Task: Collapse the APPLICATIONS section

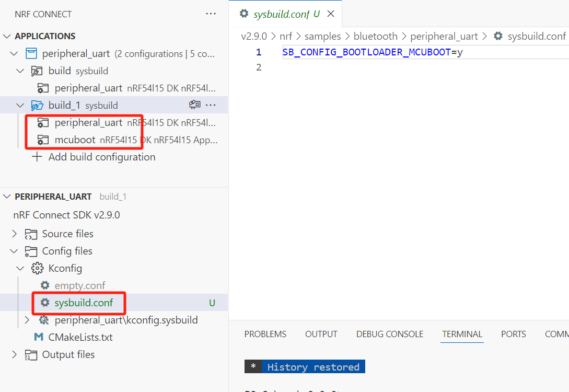Action: pyautogui.click(x=7, y=36)
